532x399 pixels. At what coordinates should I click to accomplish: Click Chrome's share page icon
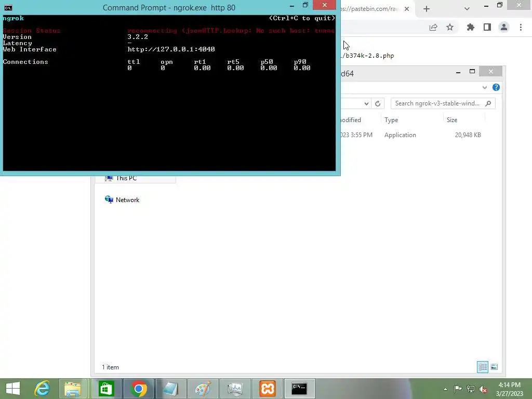(433, 28)
